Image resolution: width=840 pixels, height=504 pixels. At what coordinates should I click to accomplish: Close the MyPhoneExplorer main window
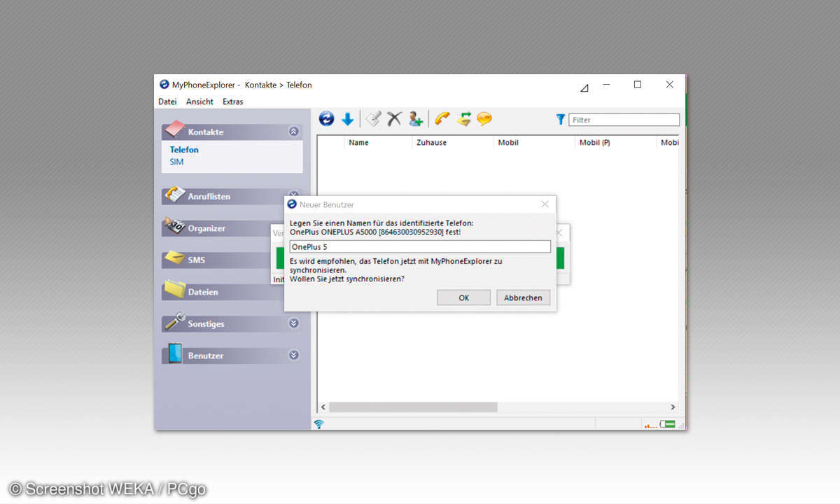[x=670, y=85]
